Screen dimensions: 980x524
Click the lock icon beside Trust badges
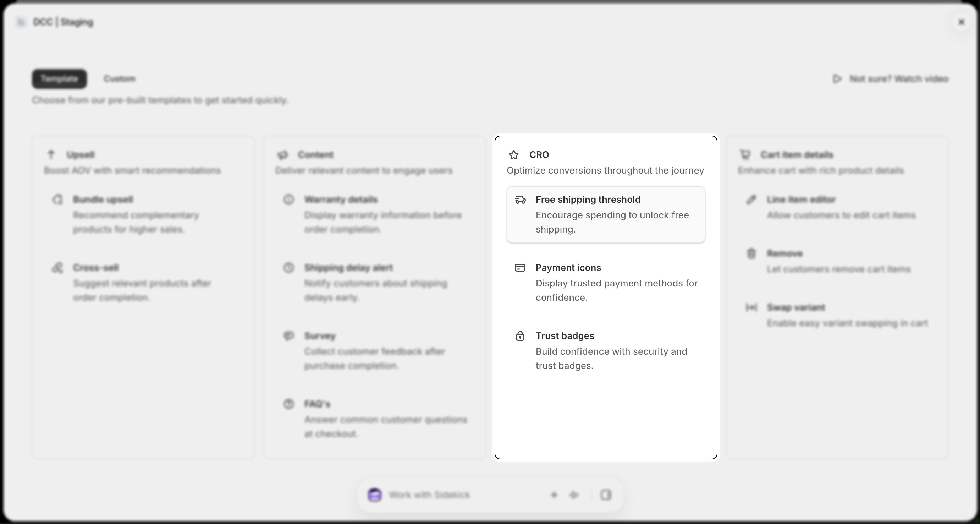click(520, 335)
